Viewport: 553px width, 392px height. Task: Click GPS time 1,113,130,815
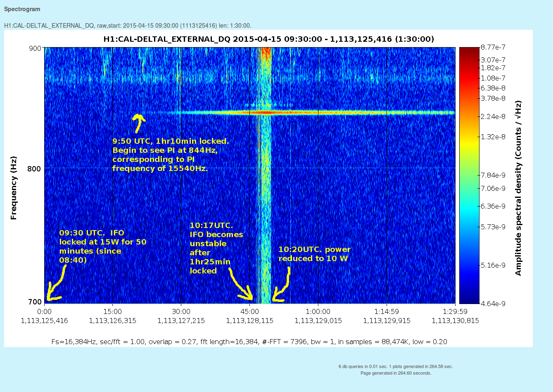point(455,321)
